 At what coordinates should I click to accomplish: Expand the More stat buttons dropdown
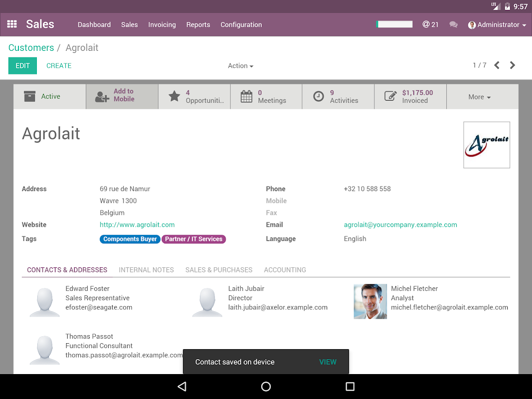(x=482, y=97)
